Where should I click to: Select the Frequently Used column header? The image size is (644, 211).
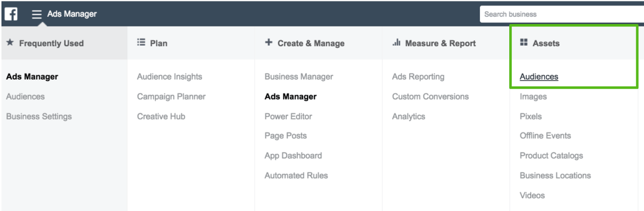(x=64, y=43)
